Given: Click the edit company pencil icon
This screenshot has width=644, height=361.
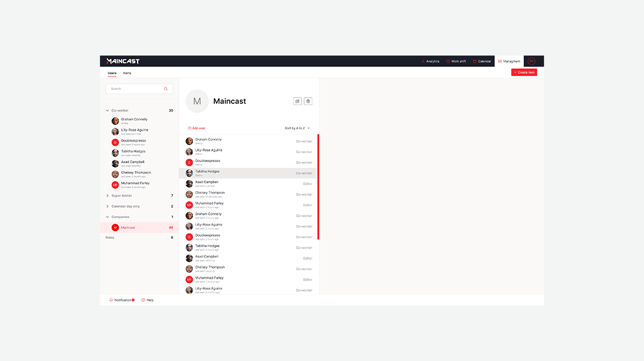Looking at the screenshot, I should pos(298,101).
